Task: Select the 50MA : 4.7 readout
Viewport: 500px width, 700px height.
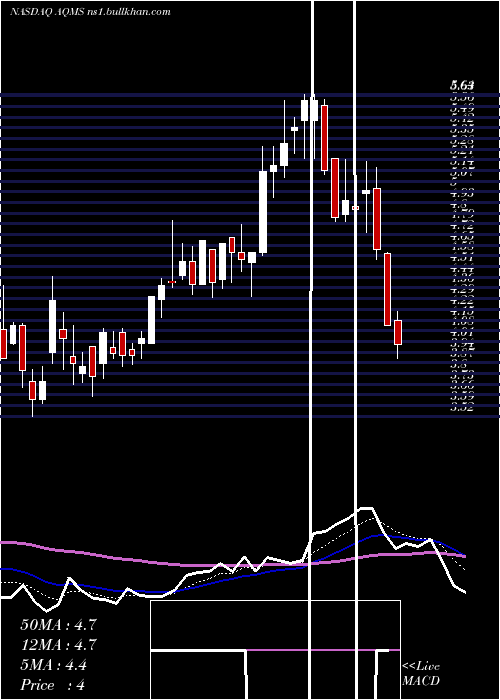Action: 58,625
